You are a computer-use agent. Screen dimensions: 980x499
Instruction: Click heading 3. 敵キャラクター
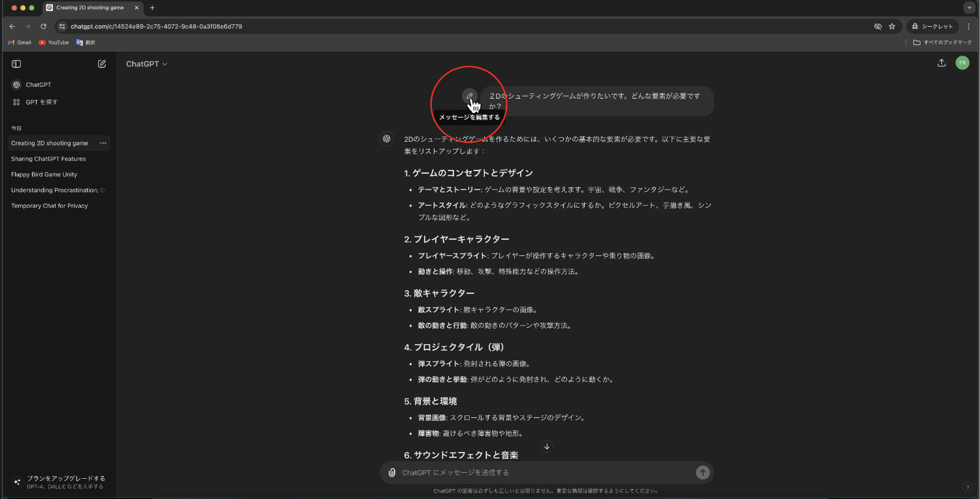point(439,293)
